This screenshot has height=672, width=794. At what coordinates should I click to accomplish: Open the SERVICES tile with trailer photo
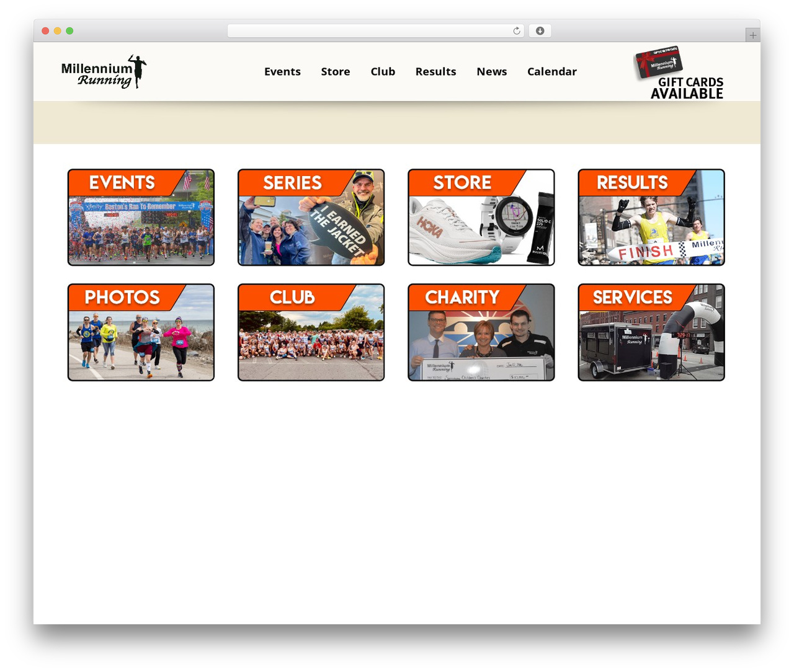[x=651, y=332]
